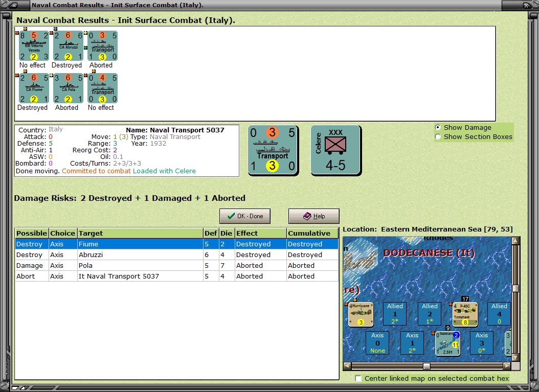Click the Allied 4 sea box
539x392 pixels.
click(x=499, y=314)
